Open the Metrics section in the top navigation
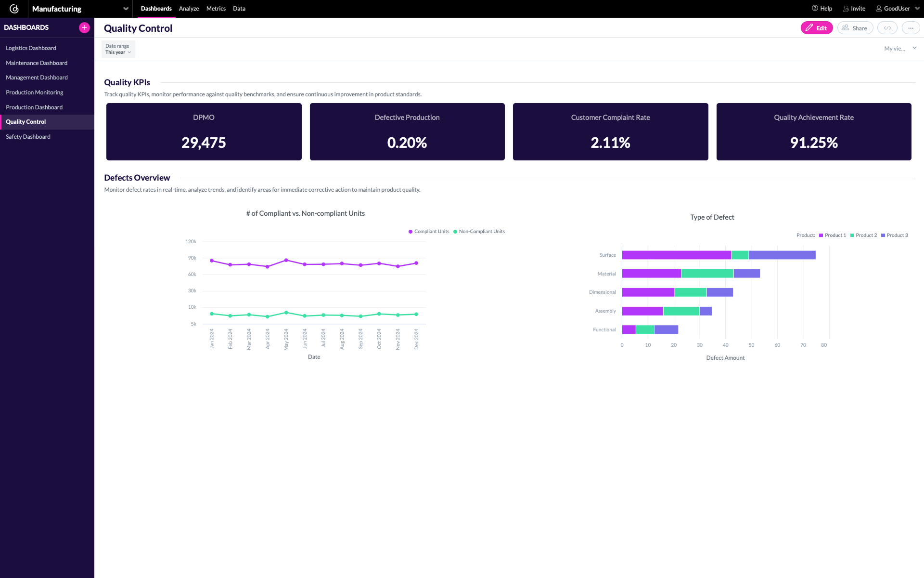 point(216,9)
